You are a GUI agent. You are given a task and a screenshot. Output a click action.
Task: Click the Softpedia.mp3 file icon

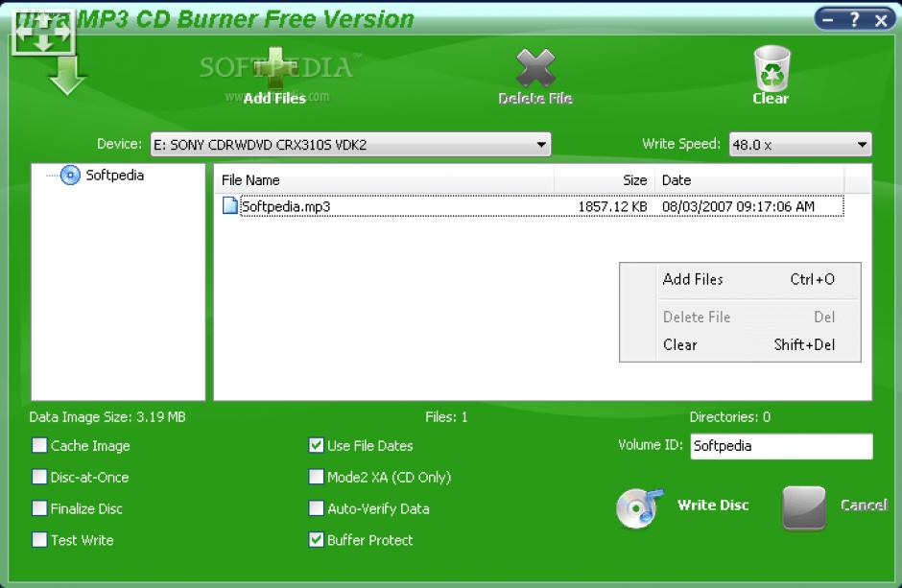tap(230, 205)
